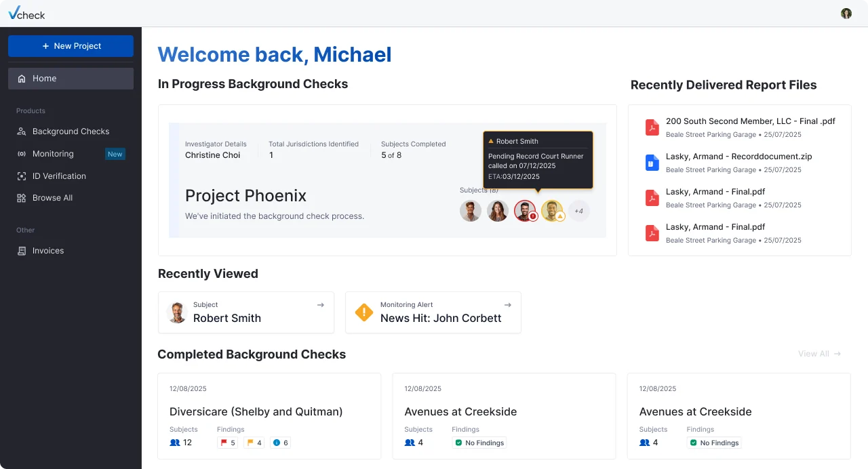Viewport: 868px width, 469px height.
Task: Open Lasky, Armand - Recorddocument.zip
Action: 738,157
